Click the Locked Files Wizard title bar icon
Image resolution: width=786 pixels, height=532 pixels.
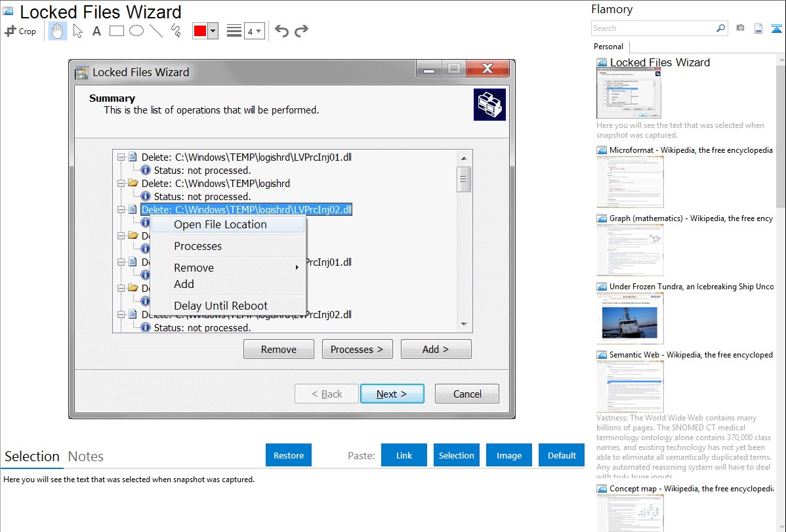(81, 73)
